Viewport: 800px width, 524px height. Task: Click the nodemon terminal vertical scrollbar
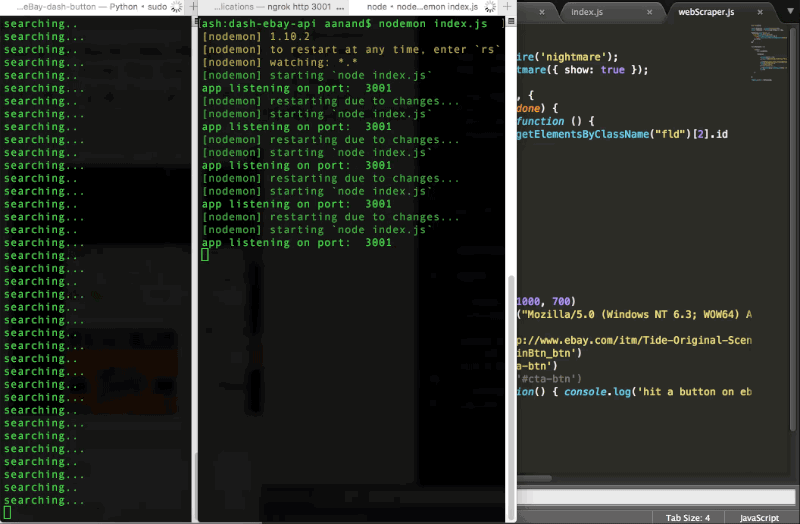pyautogui.click(x=511, y=398)
